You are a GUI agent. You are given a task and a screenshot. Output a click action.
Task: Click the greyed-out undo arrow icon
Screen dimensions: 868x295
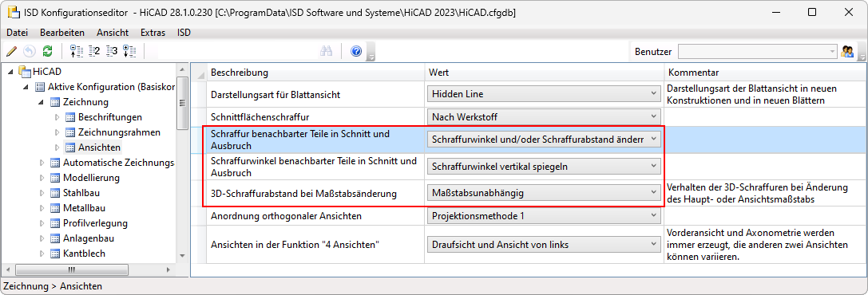click(x=30, y=51)
